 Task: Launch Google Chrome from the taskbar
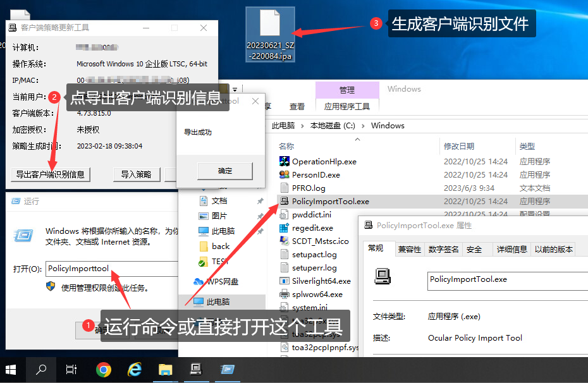(104, 370)
